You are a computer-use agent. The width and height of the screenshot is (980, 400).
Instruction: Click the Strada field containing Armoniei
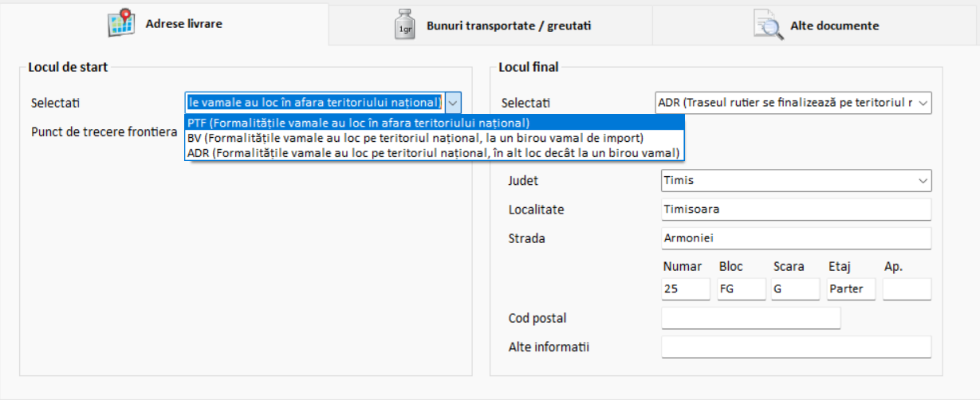(797, 238)
